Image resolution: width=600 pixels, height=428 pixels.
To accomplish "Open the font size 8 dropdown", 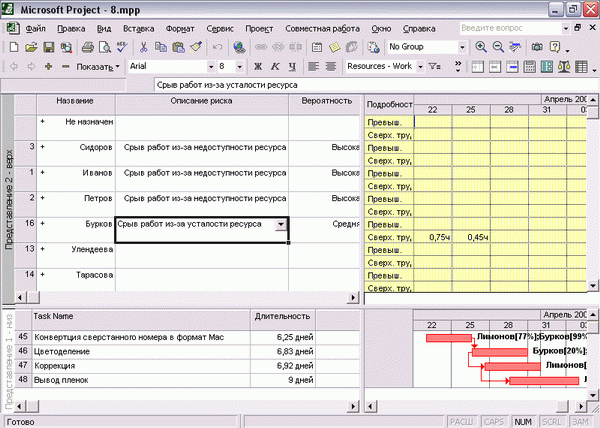I will point(240,67).
